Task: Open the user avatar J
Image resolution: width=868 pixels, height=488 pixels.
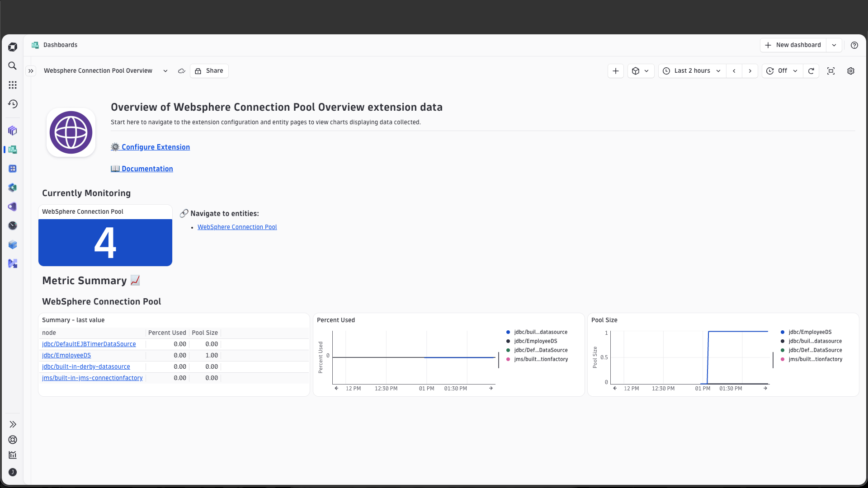Action: pos(13,472)
